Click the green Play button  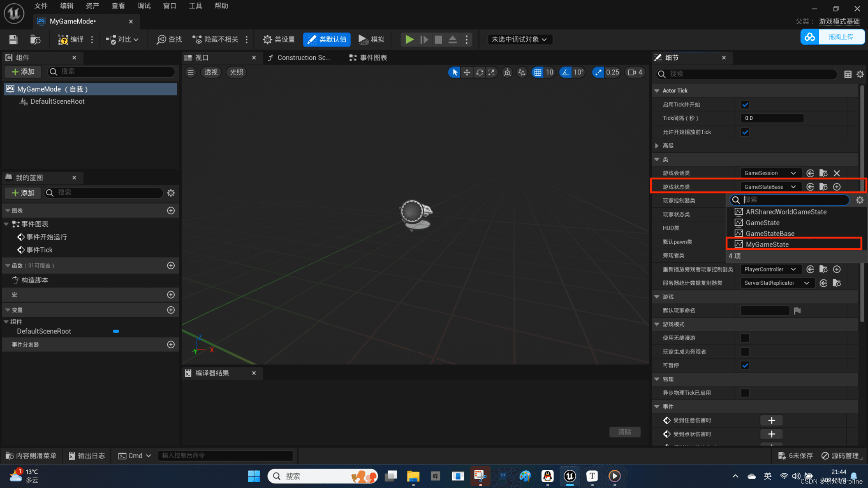coord(409,40)
